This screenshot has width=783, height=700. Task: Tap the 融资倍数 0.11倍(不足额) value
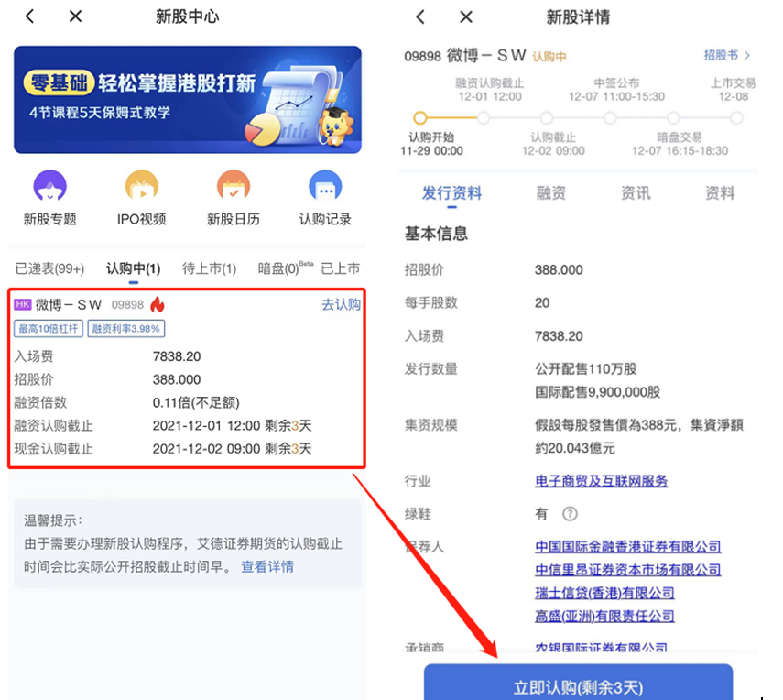coord(196,402)
